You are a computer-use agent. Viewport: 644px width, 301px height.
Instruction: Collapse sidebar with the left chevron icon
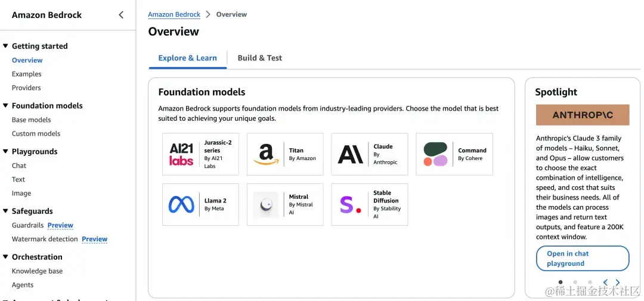click(x=121, y=15)
